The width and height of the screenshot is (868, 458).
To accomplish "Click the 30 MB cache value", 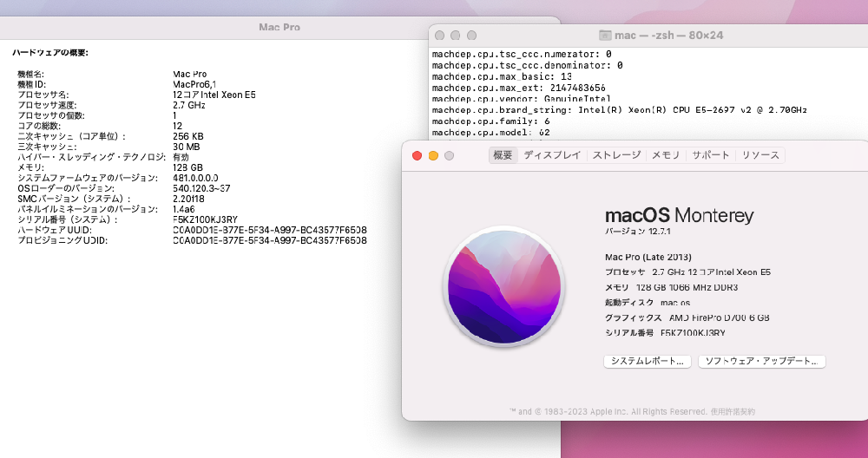I will pos(186,147).
